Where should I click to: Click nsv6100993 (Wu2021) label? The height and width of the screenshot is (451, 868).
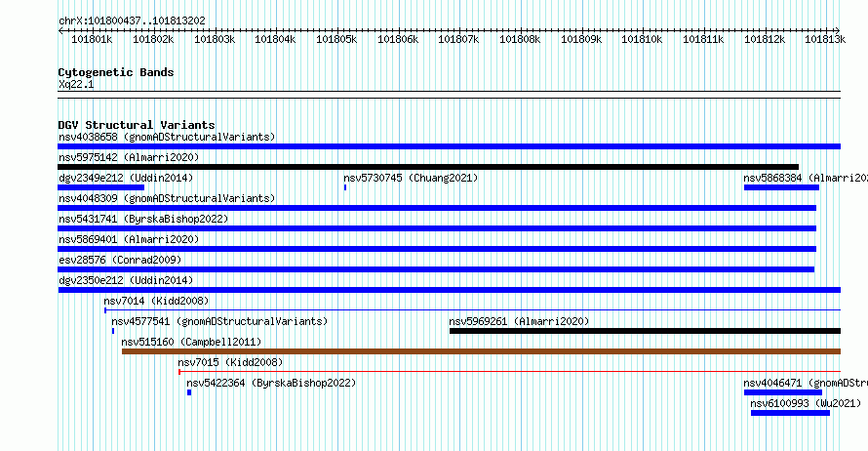806,403
